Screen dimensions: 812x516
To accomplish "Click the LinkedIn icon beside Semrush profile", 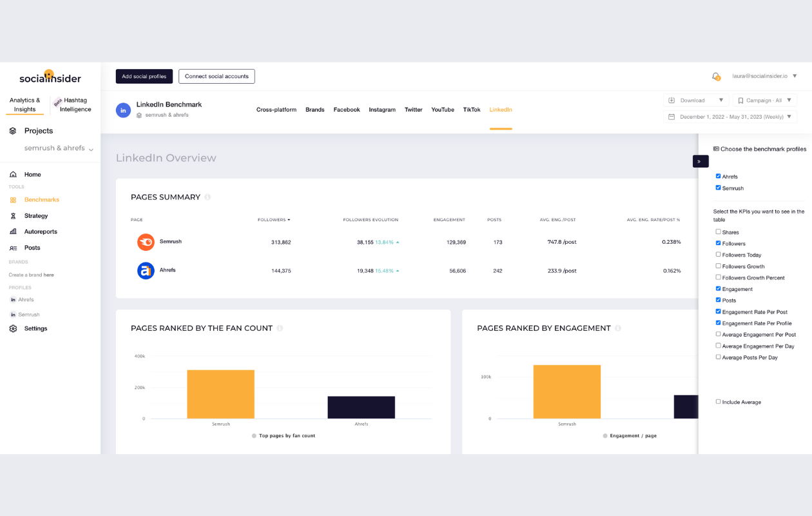I will (13, 315).
